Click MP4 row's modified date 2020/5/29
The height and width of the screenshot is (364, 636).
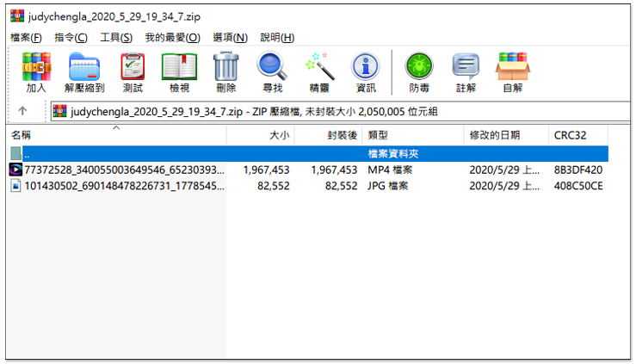[504, 170]
